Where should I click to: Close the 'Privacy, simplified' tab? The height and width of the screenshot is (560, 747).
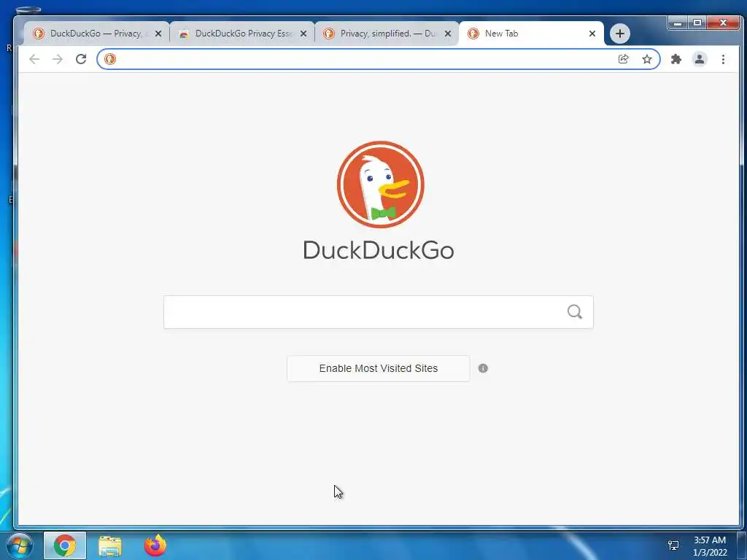pos(448,34)
